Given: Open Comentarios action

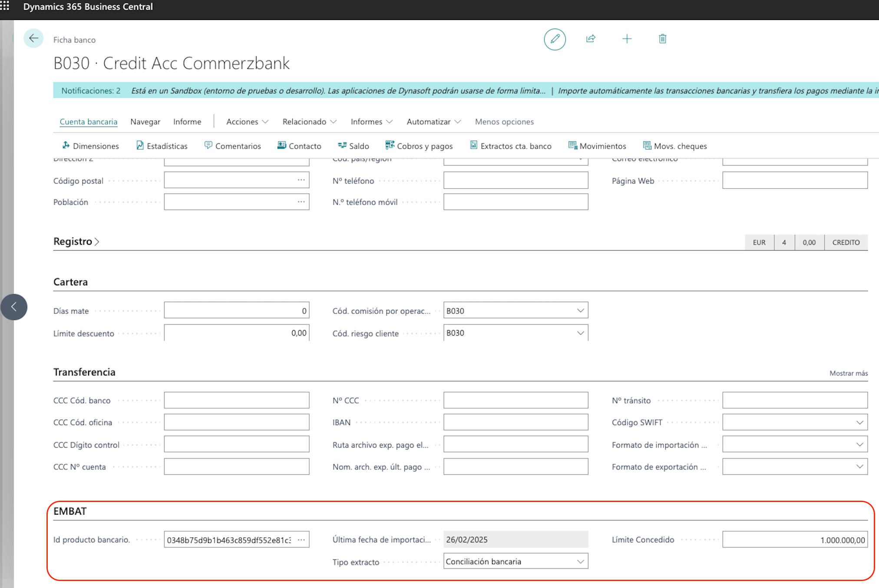Looking at the screenshot, I should (x=232, y=146).
